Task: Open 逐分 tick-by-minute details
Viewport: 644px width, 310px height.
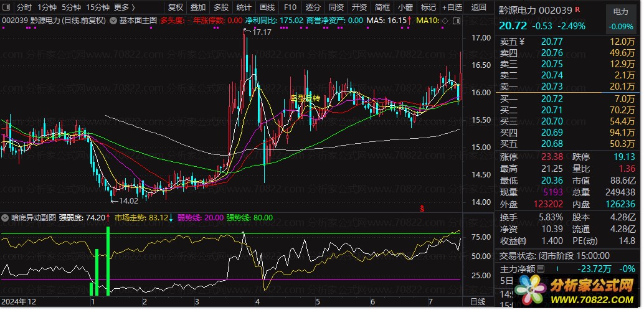Action: point(313,7)
